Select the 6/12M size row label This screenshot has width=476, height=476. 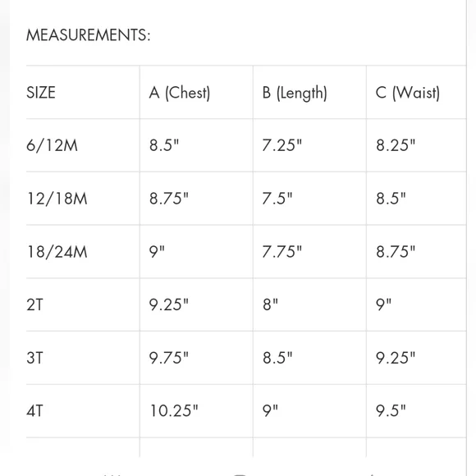pos(52,145)
